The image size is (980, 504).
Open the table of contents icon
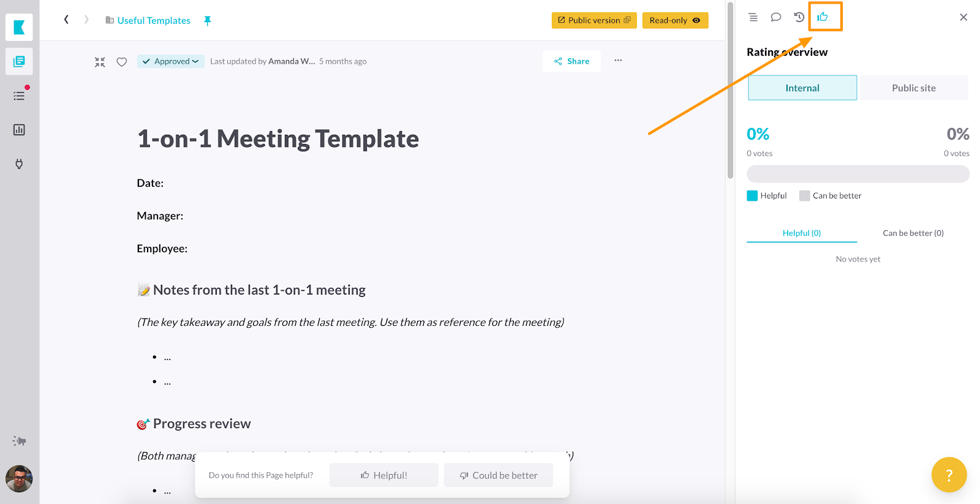click(x=753, y=17)
